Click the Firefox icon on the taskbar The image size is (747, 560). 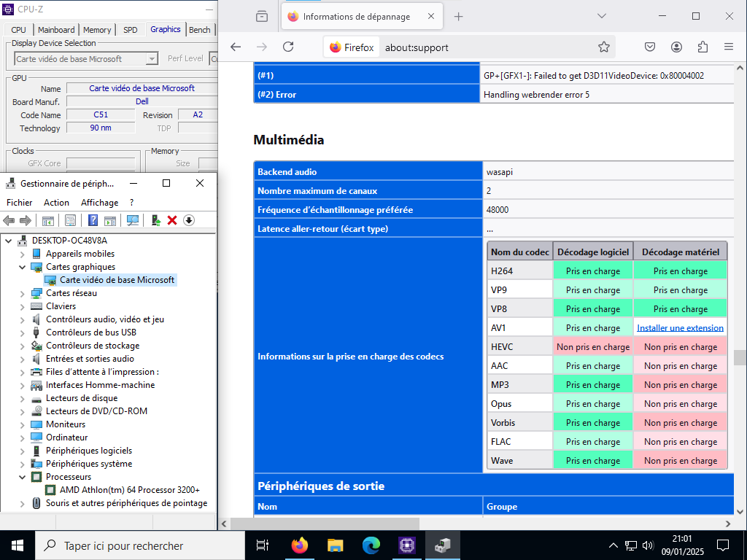tap(300, 545)
